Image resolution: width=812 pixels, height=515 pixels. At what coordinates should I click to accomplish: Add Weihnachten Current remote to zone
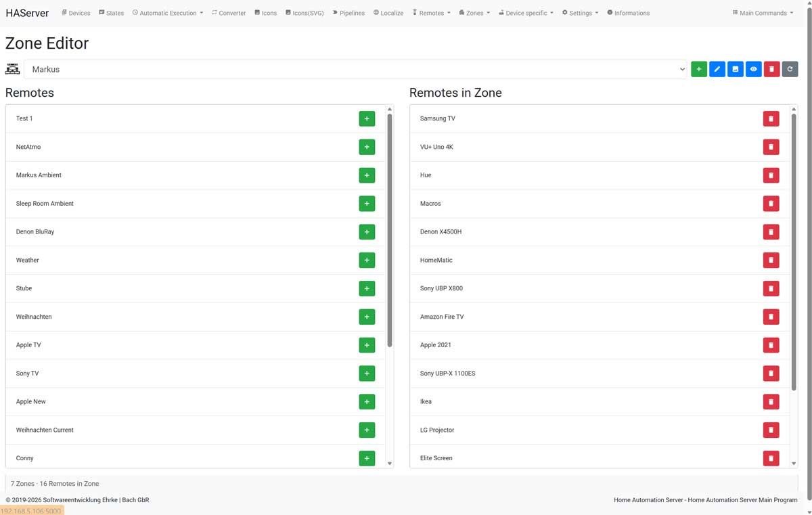coord(367,430)
